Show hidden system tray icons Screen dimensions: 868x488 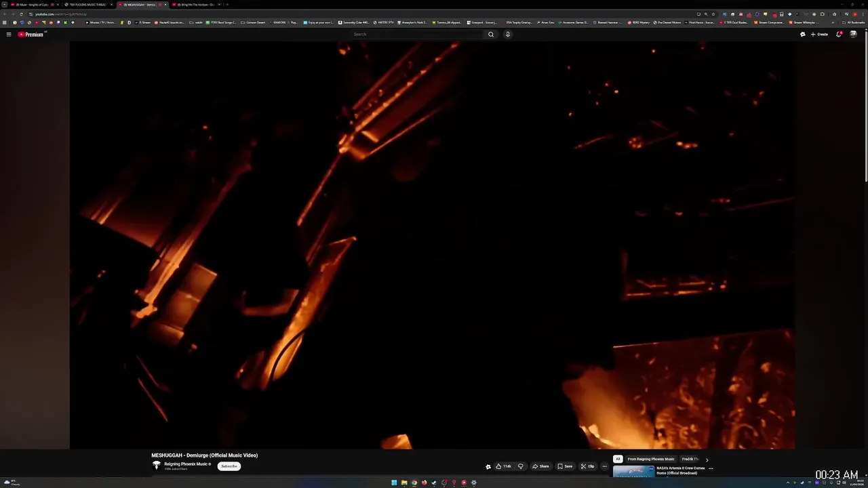pos(788,483)
